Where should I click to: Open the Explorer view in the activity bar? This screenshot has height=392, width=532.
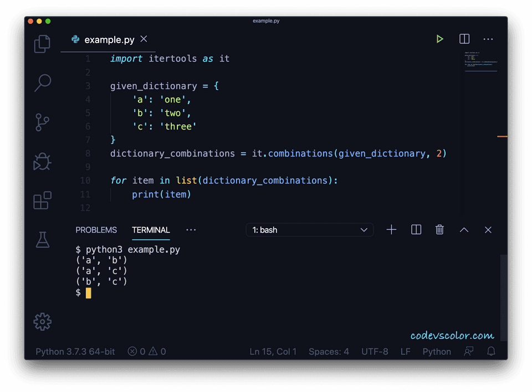tap(42, 44)
